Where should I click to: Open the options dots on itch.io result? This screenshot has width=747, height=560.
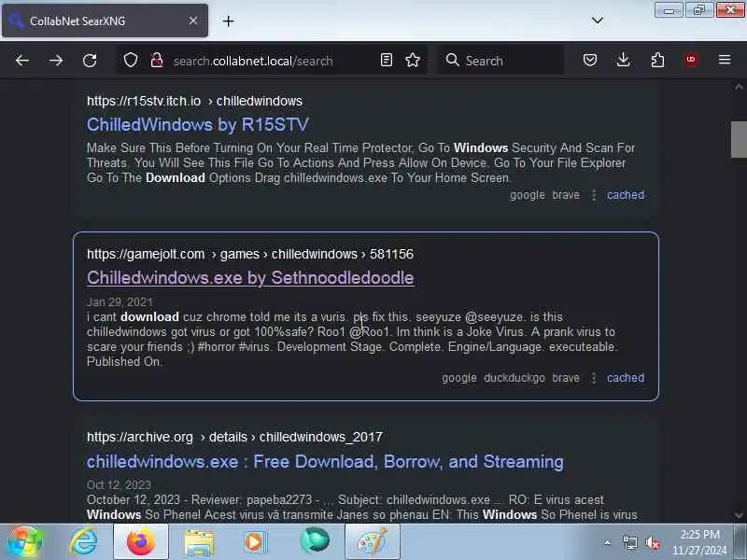point(594,195)
